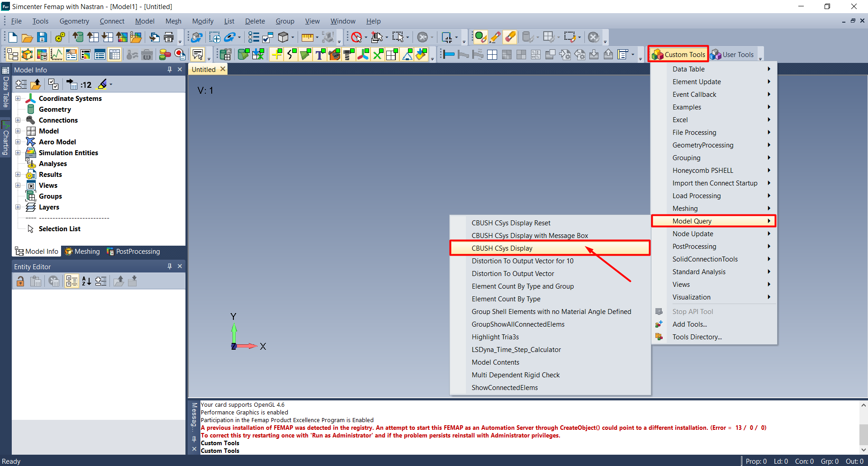Expand the Coordinate Systems tree node

[18, 99]
